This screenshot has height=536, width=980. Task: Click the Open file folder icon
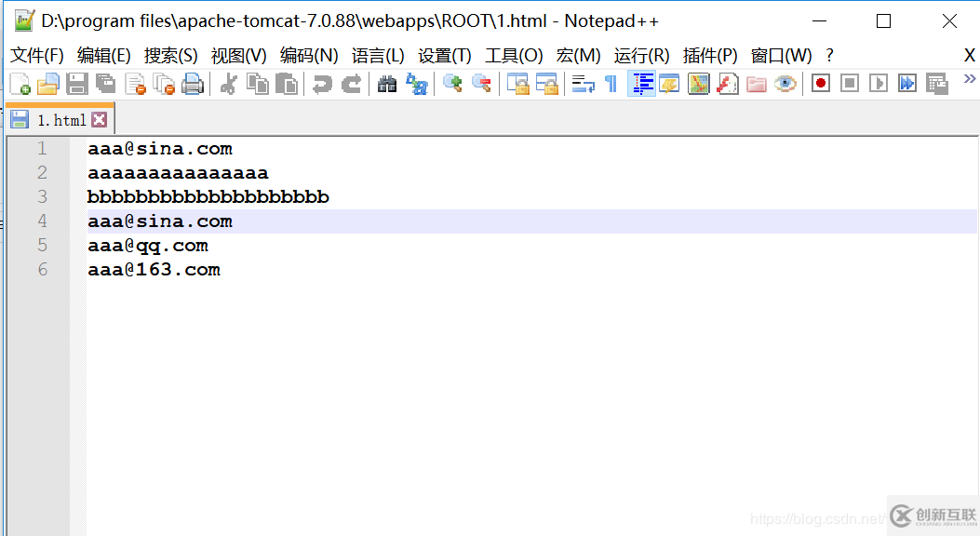point(48,83)
